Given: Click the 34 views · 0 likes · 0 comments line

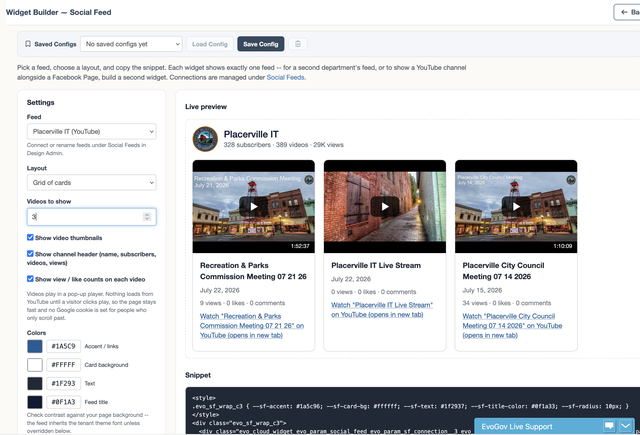Looking at the screenshot, I should tap(507, 303).
